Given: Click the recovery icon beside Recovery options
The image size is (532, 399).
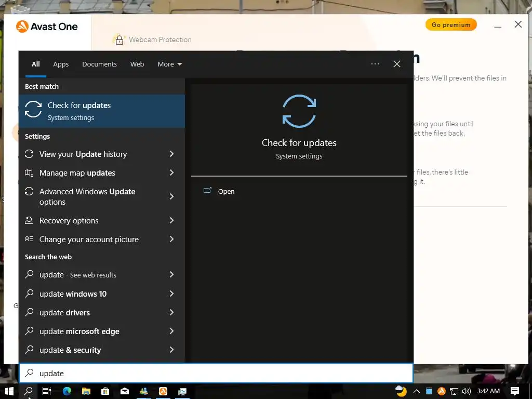Looking at the screenshot, I should coord(29,220).
